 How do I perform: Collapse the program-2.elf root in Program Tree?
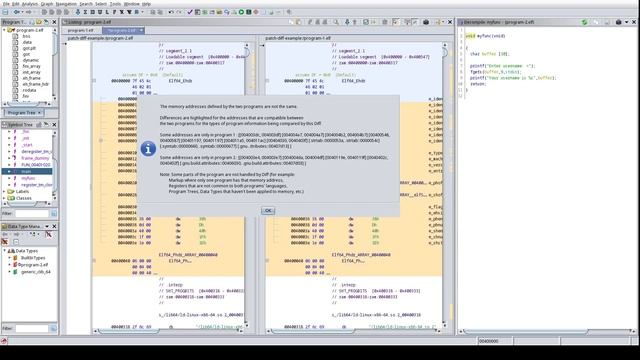click(4, 30)
